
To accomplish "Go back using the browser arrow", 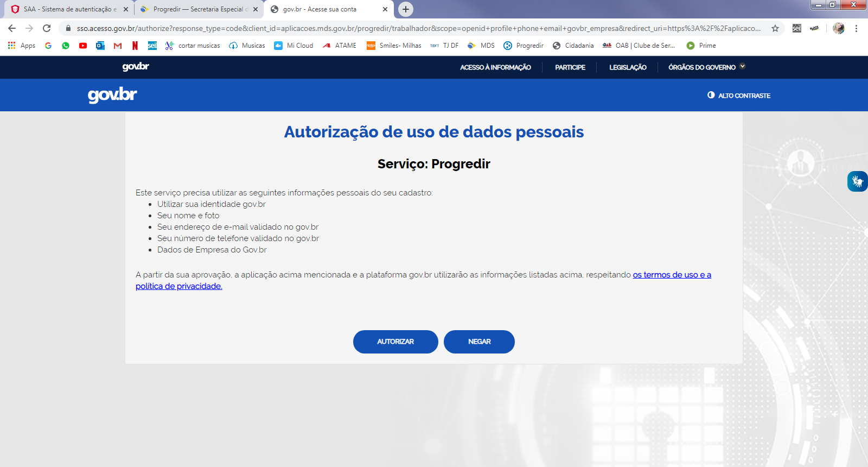I will 12,28.
